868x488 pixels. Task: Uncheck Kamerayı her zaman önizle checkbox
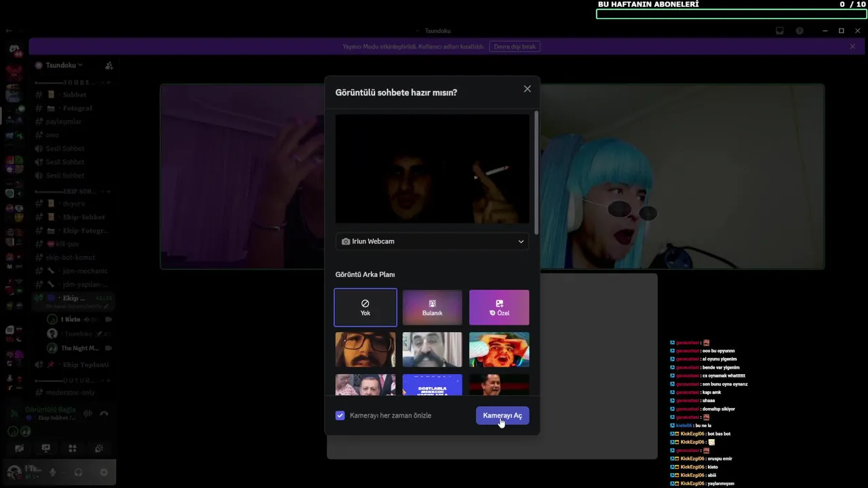click(x=340, y=415)
